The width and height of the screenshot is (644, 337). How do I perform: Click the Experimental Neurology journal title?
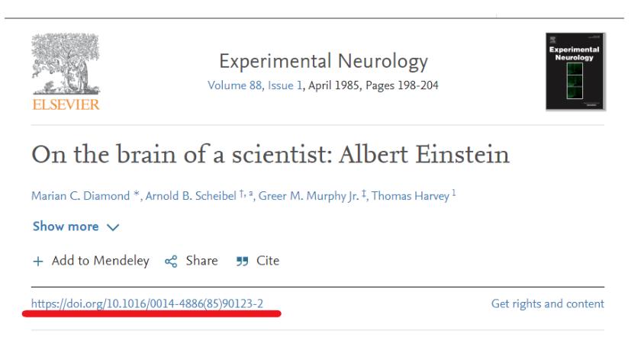[324, 62]
